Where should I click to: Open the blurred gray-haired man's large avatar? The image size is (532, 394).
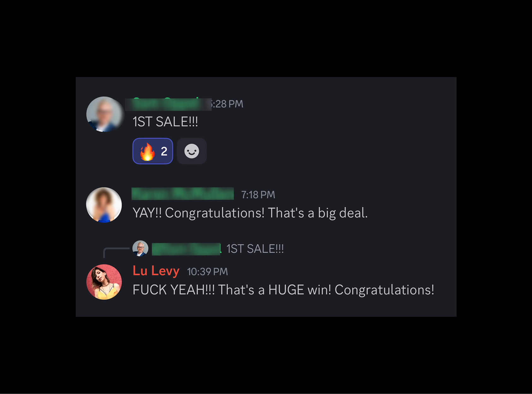(x=104, y=114)
